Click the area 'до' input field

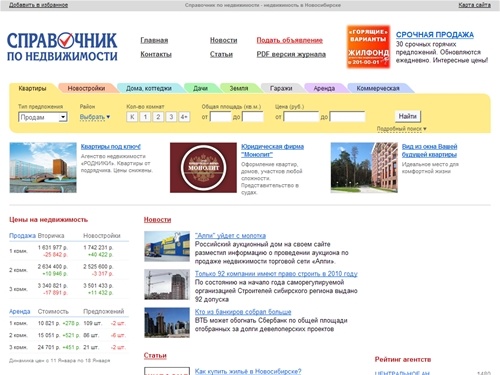(253, 117)
